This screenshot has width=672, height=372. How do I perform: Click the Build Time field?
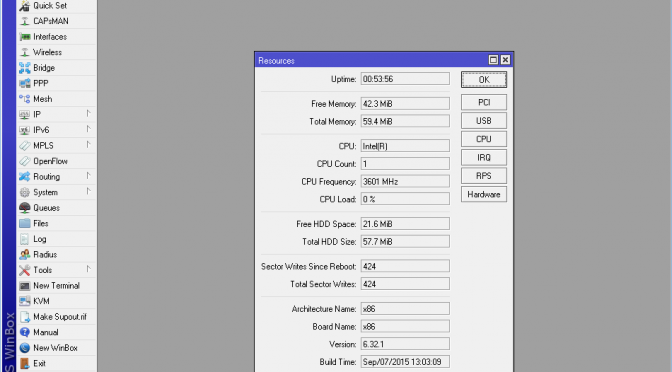point(405,362)
